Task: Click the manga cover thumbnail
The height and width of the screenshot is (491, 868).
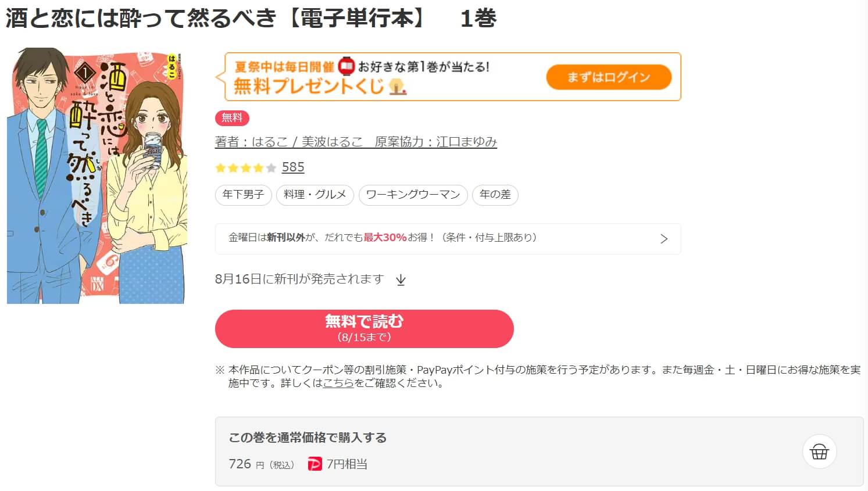Action: (97, 175)
